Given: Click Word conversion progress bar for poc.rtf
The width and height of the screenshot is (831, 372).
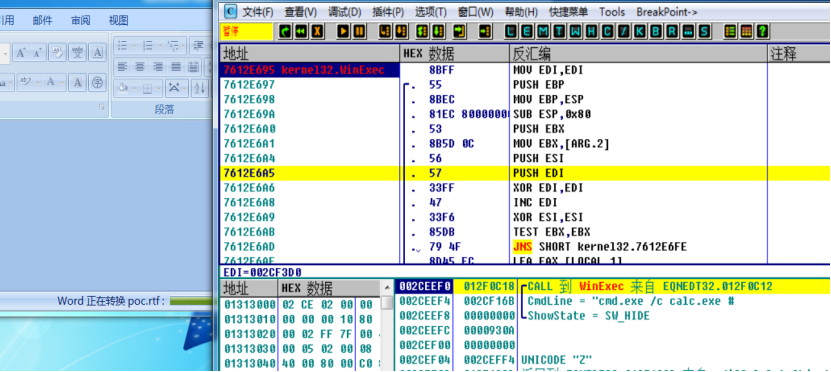Looking at the screenshot, I should [190, 302].
